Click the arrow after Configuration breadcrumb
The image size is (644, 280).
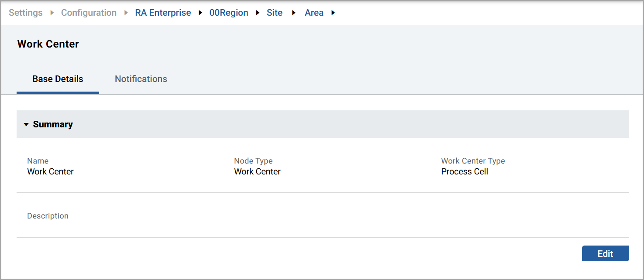tap(126, 13)
